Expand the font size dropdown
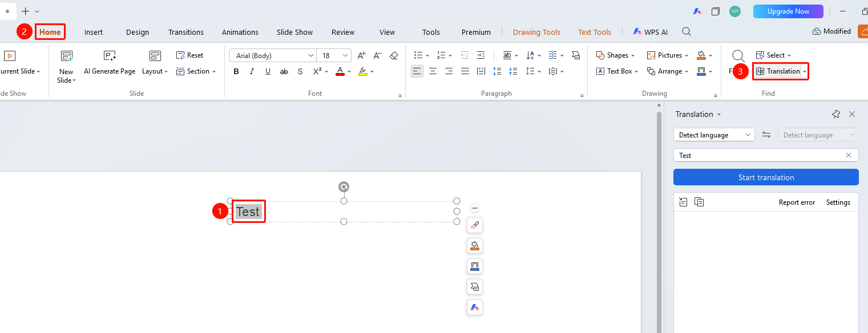Viewport: 868px width, 333px height. click(346, 55)
